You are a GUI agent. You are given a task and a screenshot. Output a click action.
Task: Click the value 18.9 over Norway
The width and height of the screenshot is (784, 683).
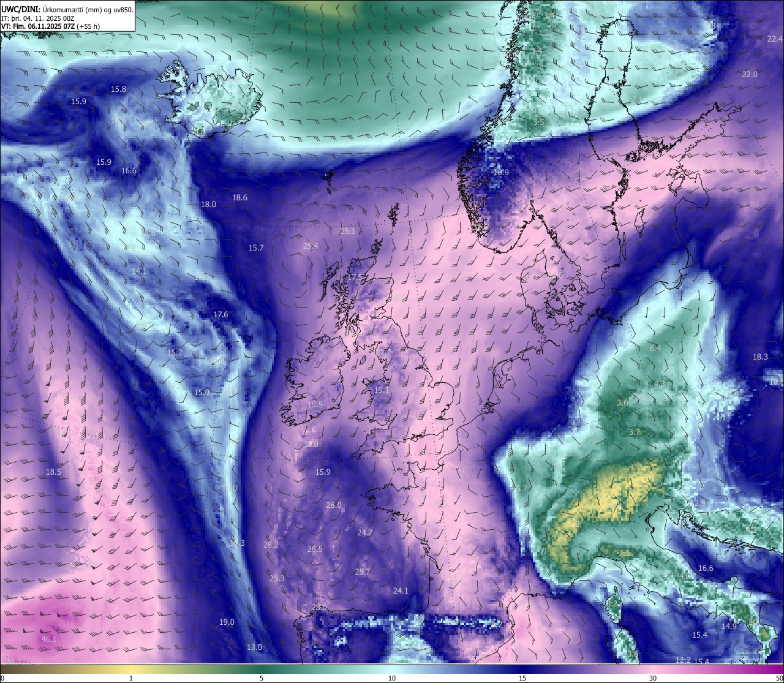[x=501, y=173]
